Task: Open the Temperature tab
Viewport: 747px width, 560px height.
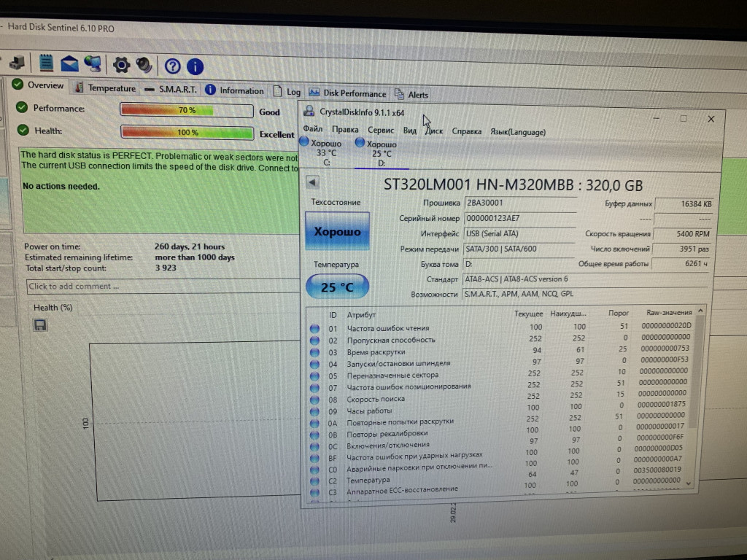Action: (x=106, y=87)
